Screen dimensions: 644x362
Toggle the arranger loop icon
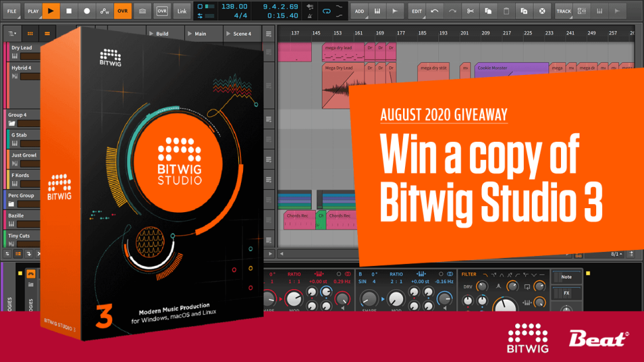coord(327,11)
